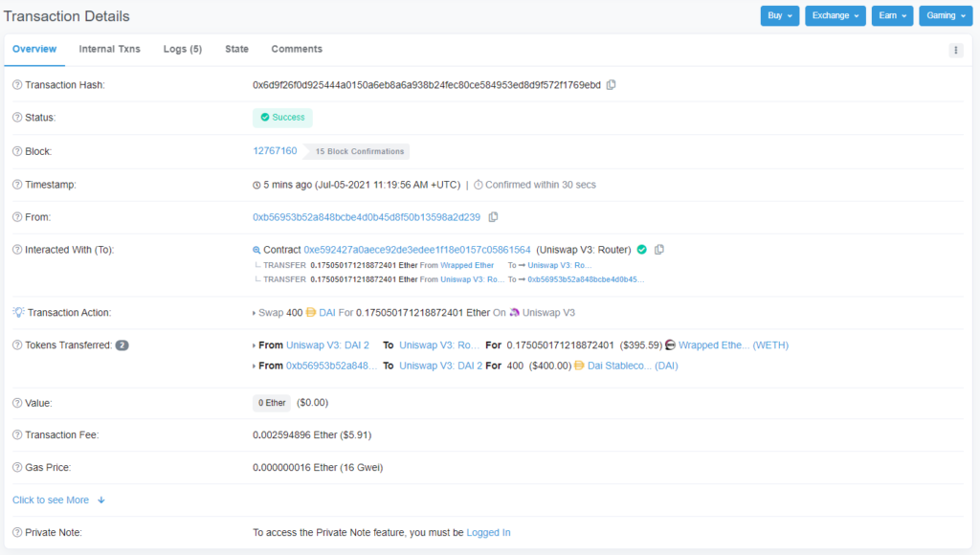Click the clock icon beside 5 mins ago
Image resolution: width=980 pixels, height=555 pixels.
(x=256, y=185)
